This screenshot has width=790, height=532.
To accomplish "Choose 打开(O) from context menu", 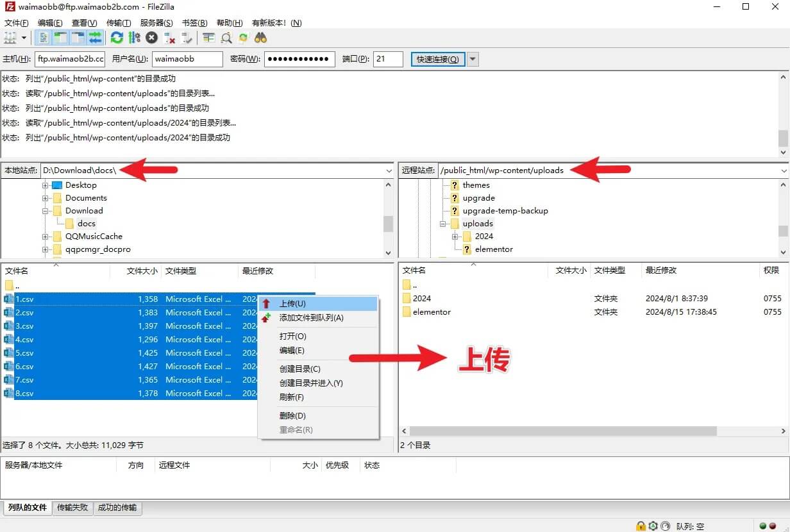I will point(318,337).
